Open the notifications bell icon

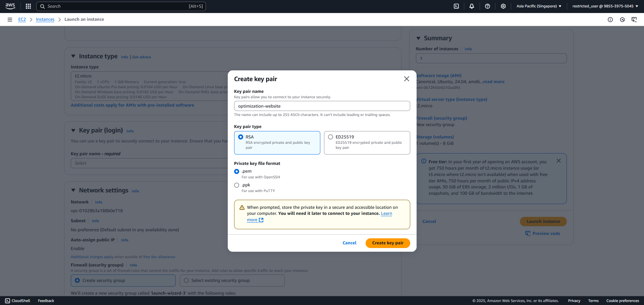[472, 6]
